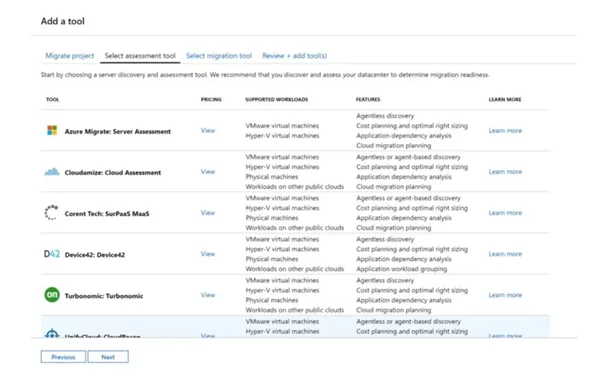Click the Azure Migrate Microsoft logo icon
Viewport: 602px width, 370px height.
tap(52, 130)
